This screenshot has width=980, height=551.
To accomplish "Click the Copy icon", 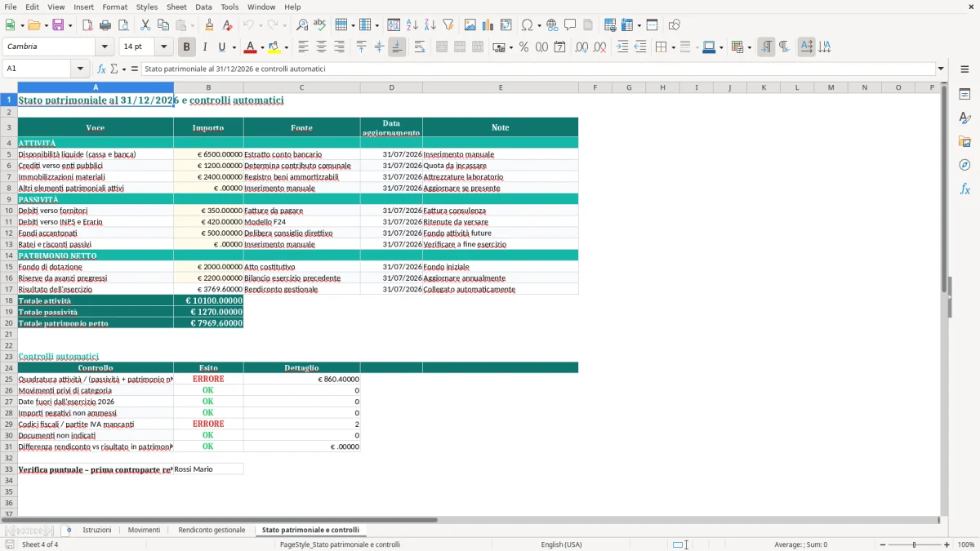I will [163, 25].
